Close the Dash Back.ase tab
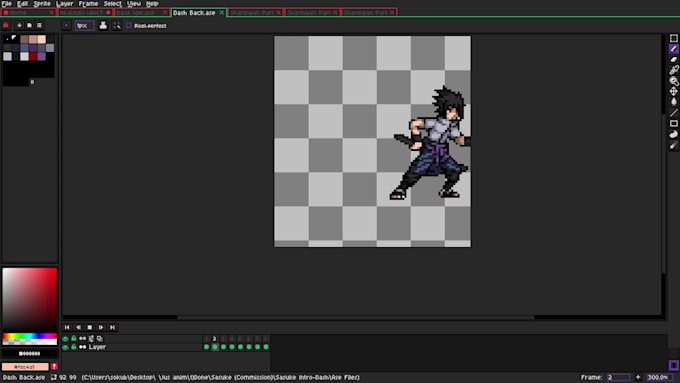680x383 pixels. tap(222, 13)
